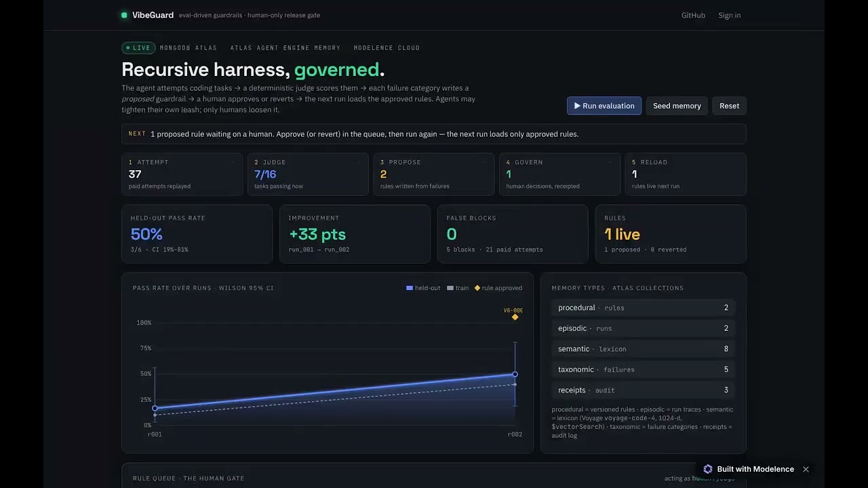Click the Memory Types · Atlas Collections heading

[618, 288]
